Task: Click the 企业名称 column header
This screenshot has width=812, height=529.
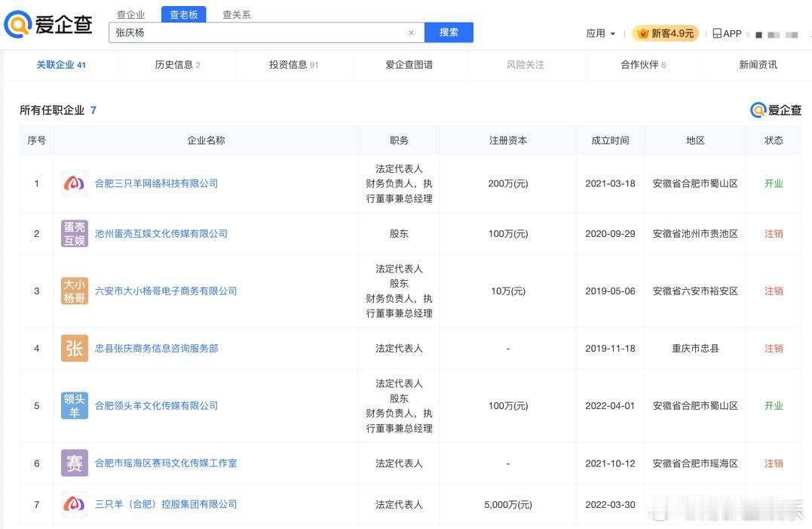Action: point(206,140)
